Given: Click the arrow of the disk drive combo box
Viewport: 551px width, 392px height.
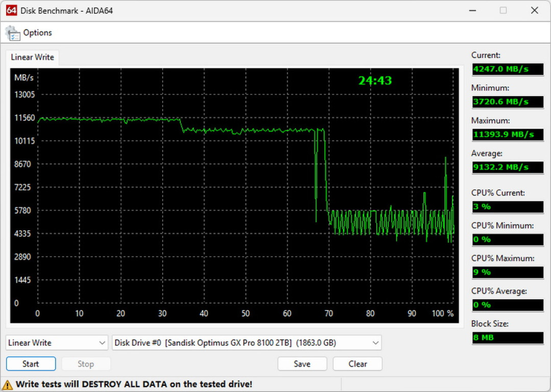Looking at the screenshot, I should click(x=375, y=343).
